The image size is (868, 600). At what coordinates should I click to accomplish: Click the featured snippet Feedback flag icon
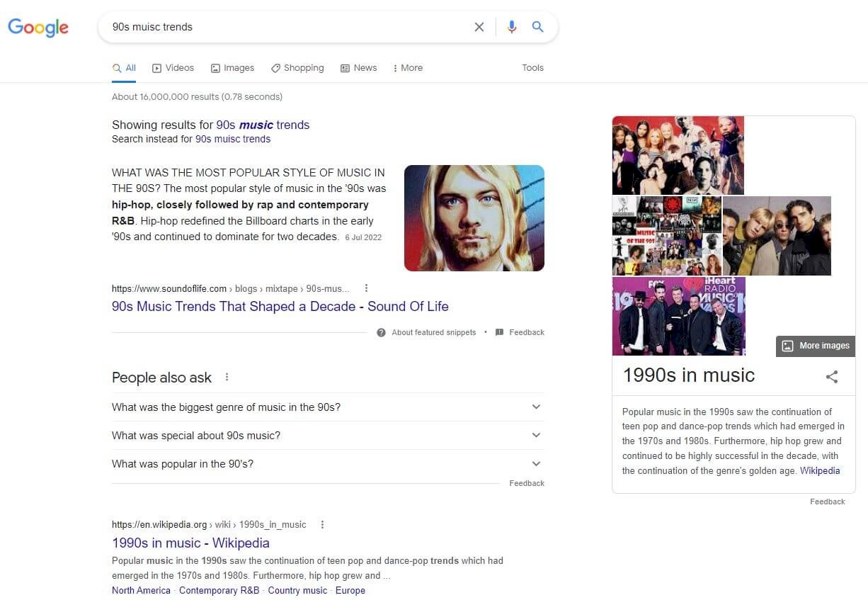pyautogui.click(x=499, y=332)
